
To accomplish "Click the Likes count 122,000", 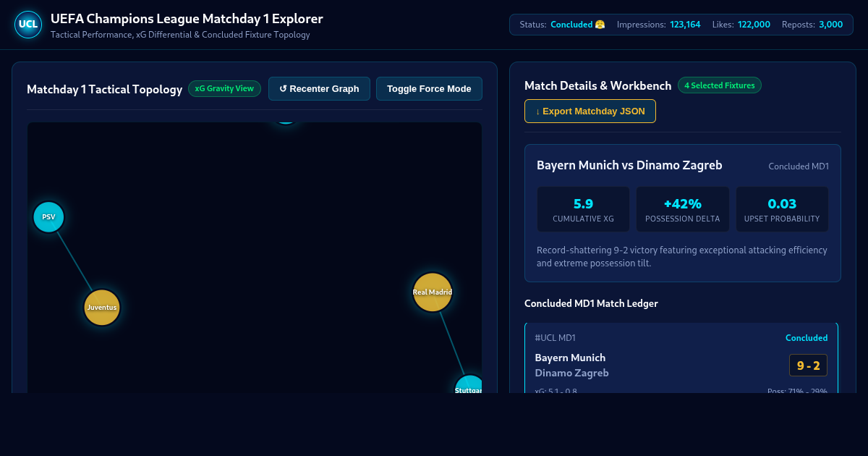I will (x=754, y=25).
